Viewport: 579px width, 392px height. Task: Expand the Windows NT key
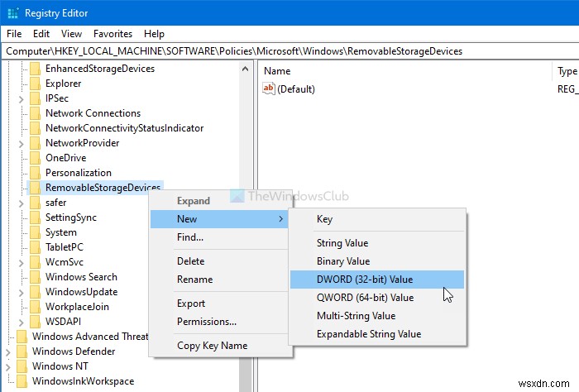click(8, 367)
